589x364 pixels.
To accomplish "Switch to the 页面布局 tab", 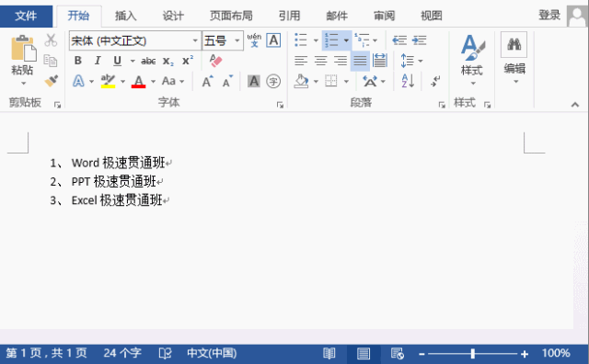I will [231, 16].
